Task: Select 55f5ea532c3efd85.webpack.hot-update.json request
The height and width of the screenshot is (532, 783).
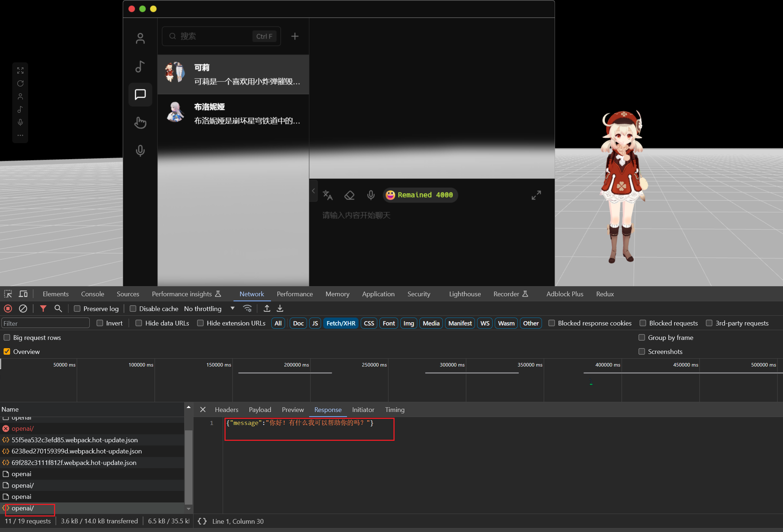Action: click(x=92, y=440)
